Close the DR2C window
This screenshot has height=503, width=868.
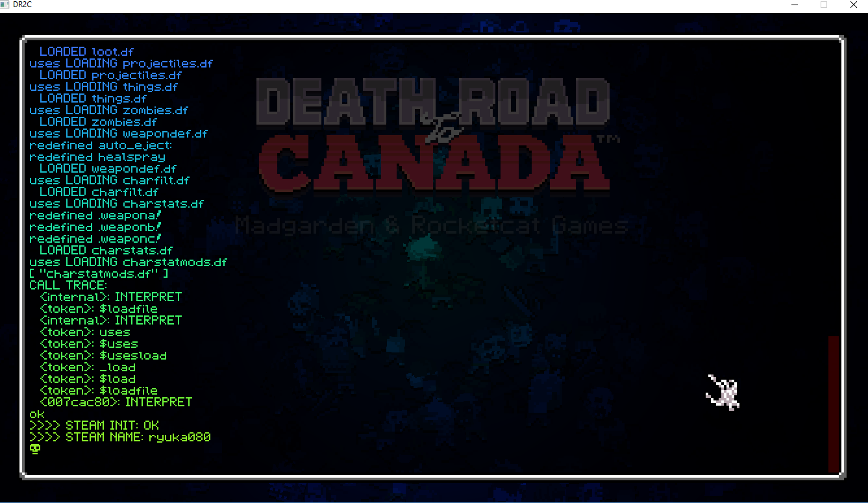[x=853, y=5]
